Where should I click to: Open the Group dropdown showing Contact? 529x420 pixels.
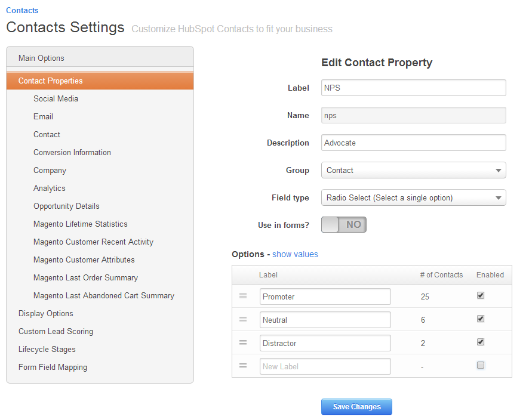tap(413, 170)
